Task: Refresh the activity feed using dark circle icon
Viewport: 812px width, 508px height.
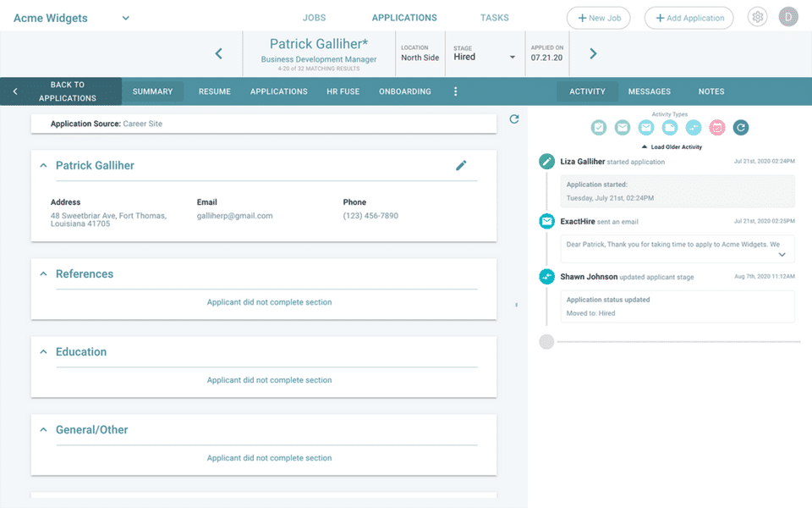Action: click(741, 128)
